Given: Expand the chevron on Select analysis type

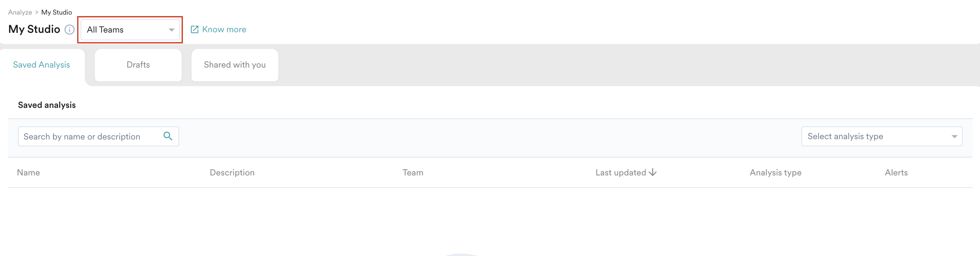Looking at the screenshot, I should pos(955,136).
